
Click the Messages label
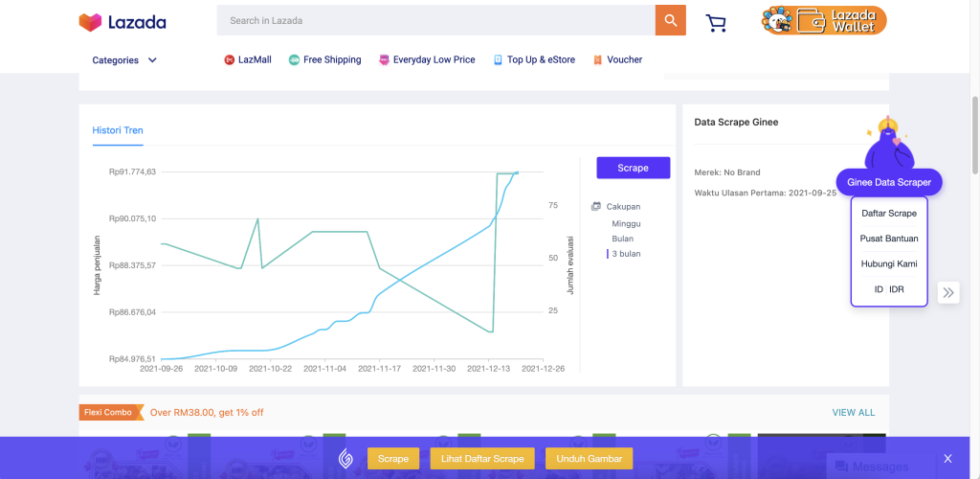tap(880, 467)
